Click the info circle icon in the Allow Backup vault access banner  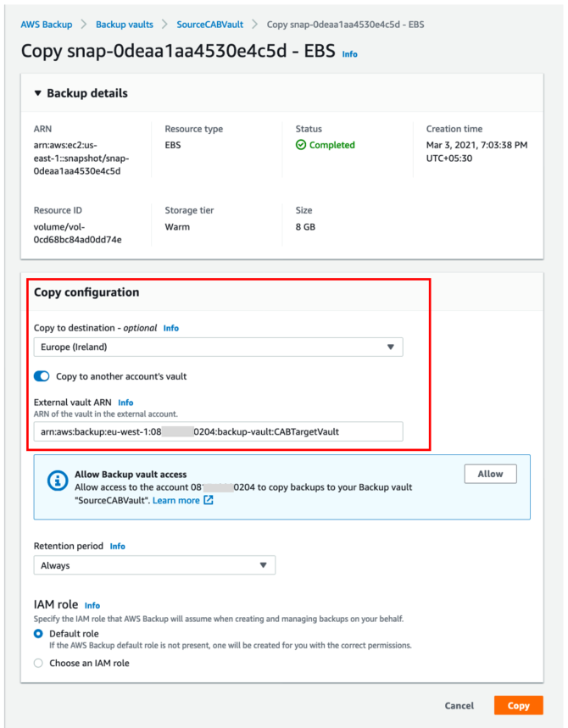pyautogui.click(x=57, y=479)
